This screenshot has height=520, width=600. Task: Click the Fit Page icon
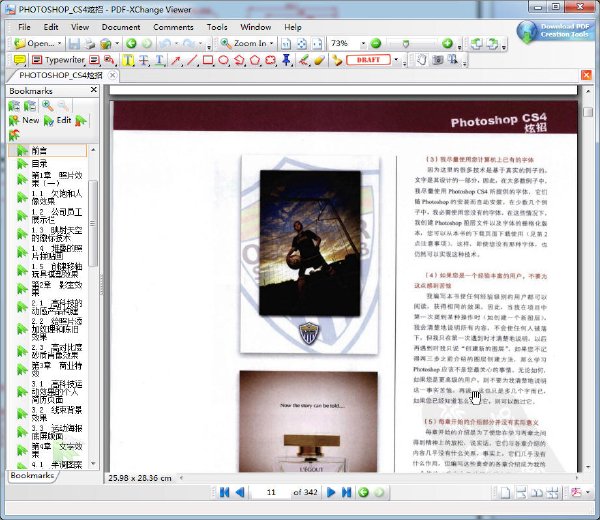point(302,44)
